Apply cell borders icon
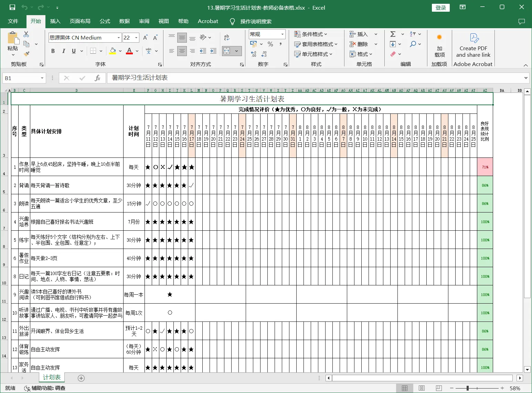The height and width of the screenshot is (393, 532). (93, 51)
